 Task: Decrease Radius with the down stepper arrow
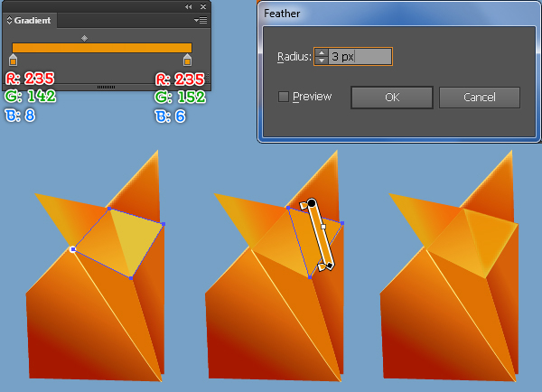[322, 61]
